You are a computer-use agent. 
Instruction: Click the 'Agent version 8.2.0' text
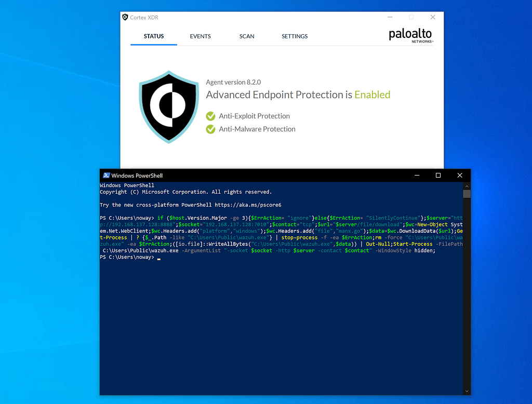233,82
